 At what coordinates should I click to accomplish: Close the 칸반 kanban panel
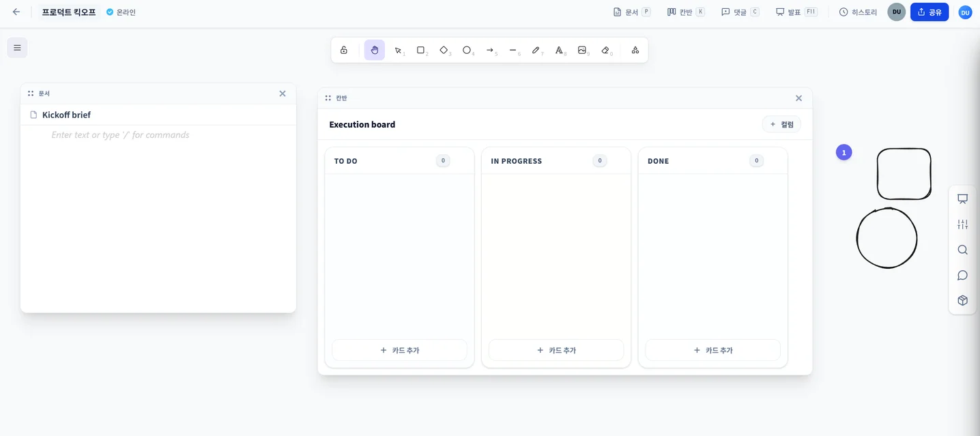798,98
